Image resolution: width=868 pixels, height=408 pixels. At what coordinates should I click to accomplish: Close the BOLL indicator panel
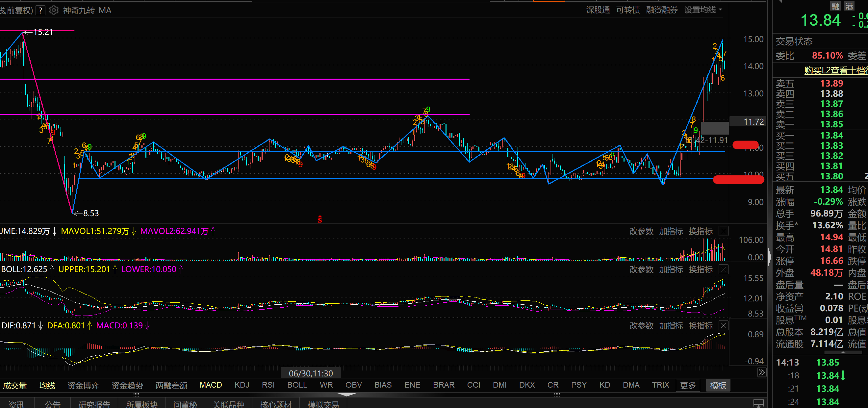click(x=724, y=269)
